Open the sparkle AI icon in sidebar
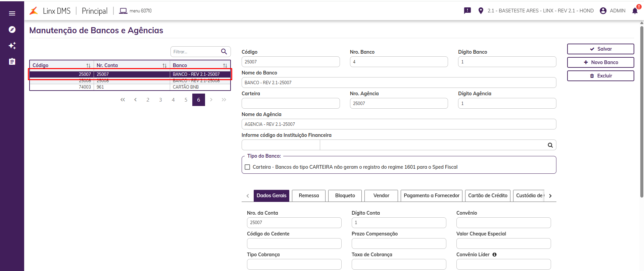Screen dimensions: 644x271 [12, 46]
